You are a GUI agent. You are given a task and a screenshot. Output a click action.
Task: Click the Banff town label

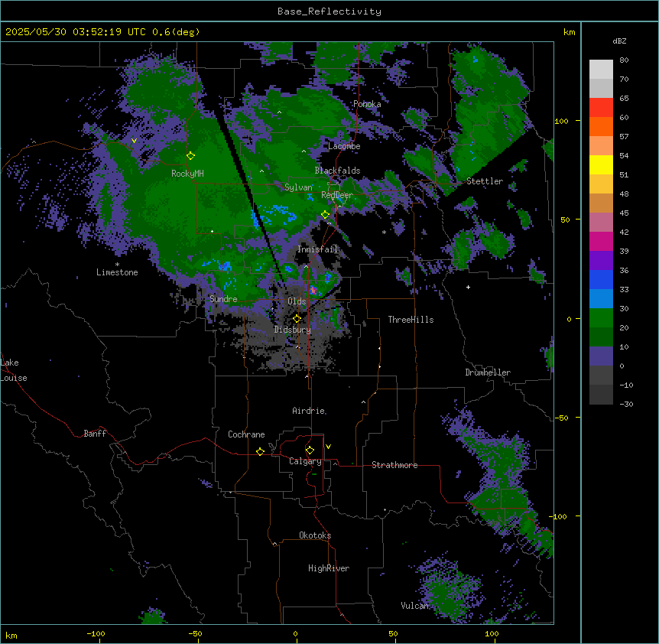pyautogui.click(x=95, y=434)
